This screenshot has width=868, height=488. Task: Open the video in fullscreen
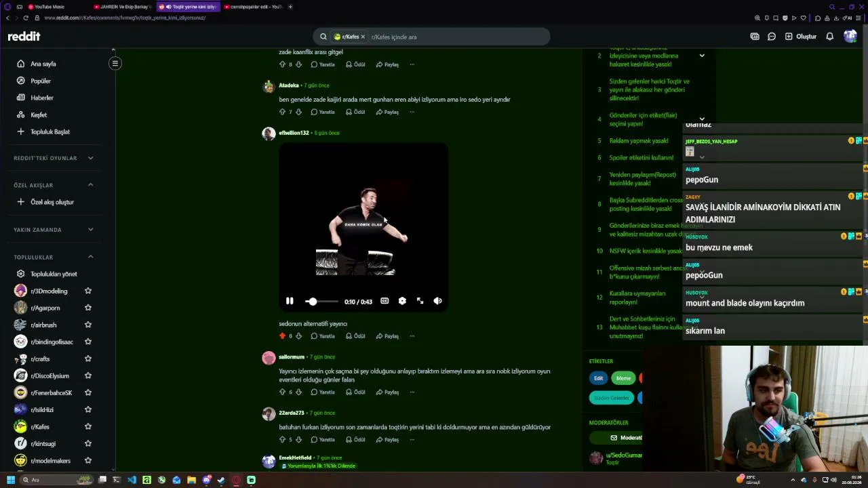tap(420, 301)
